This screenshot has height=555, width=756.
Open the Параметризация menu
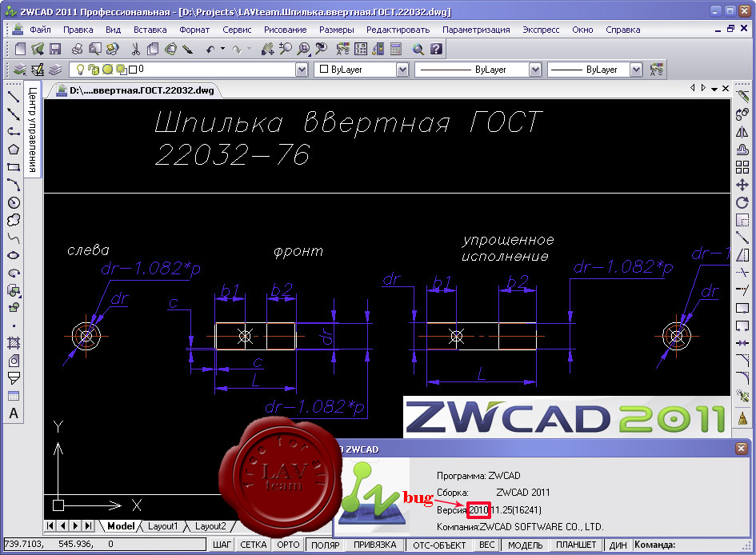coord(476,30)
